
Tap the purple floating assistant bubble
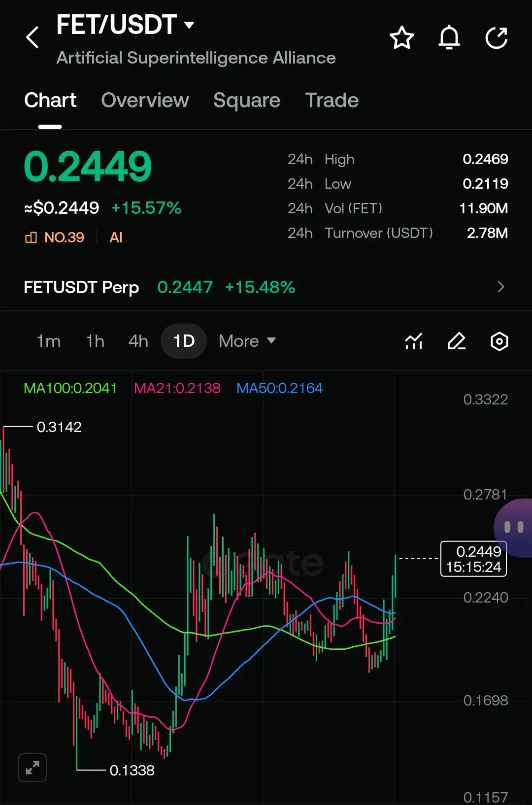[513, 528]
